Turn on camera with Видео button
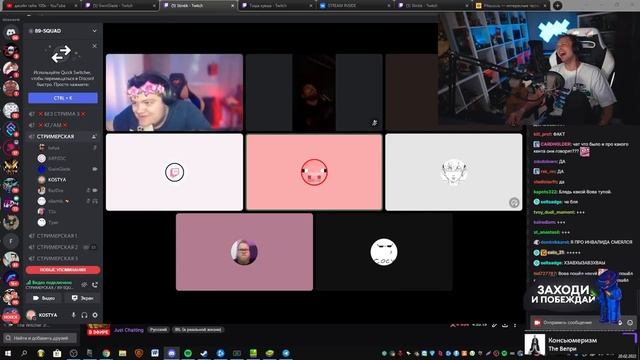The image size is (640, 360). click(x=44, y=298)
